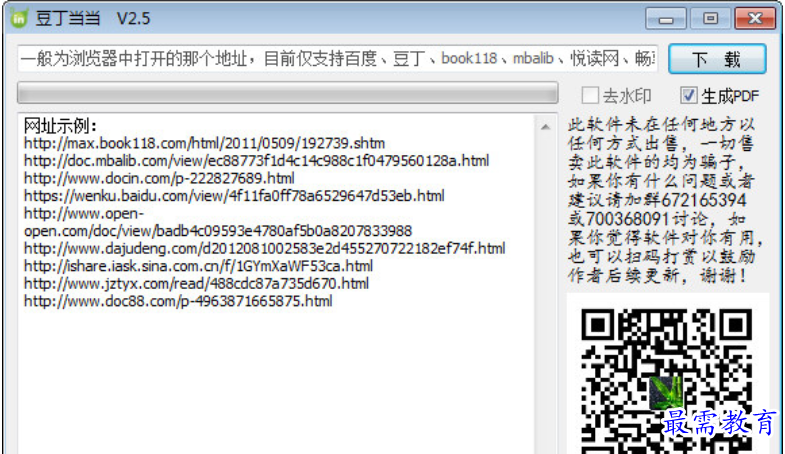This screenshot has height=454, width=785.
Task: Select the www.dajudeng.com example URL
Action: pyautogui.click(x=264, y=249)
